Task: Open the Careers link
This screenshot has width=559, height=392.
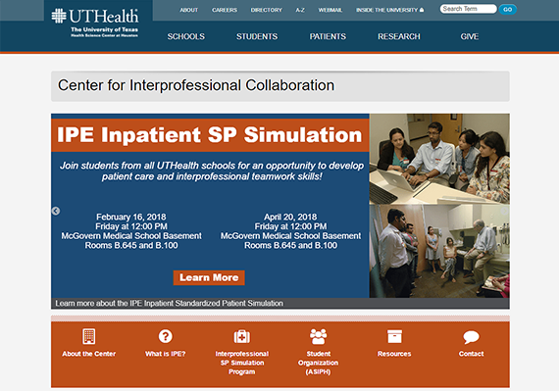Action: pos(225,10)
